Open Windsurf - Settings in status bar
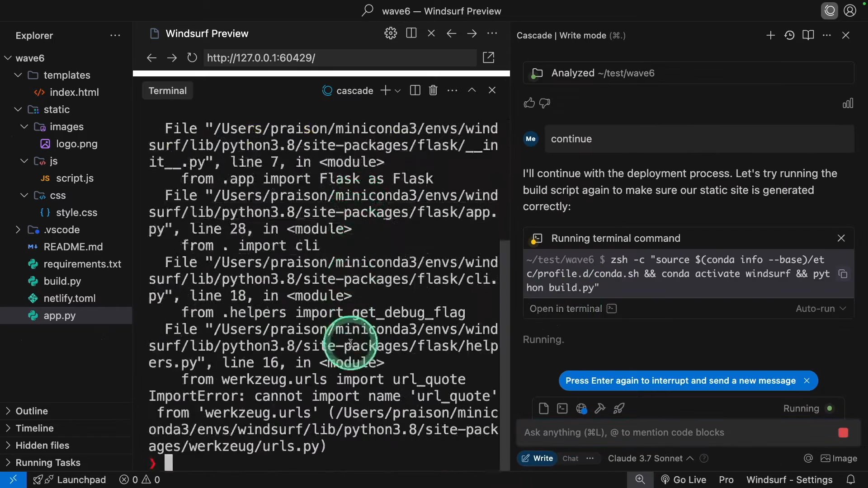The width and height of the screenshot is (868, 488). (x=789, y=480)
